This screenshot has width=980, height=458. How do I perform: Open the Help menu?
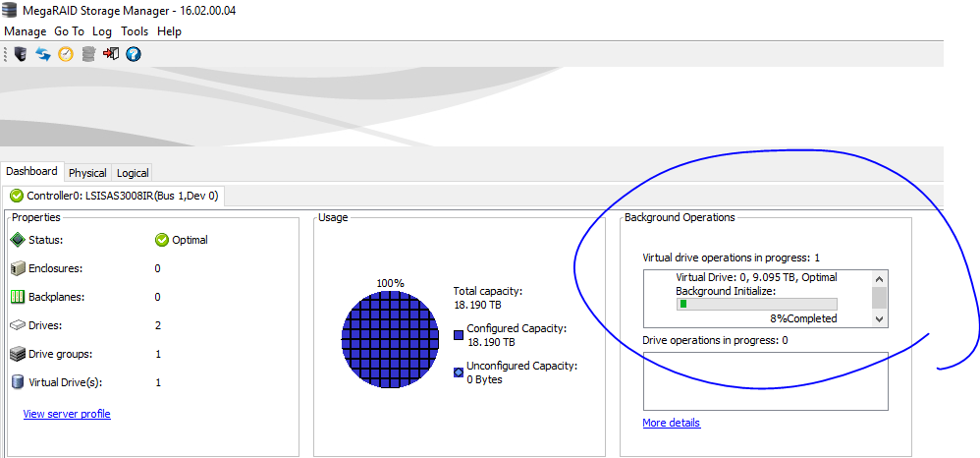click(169, 31)
